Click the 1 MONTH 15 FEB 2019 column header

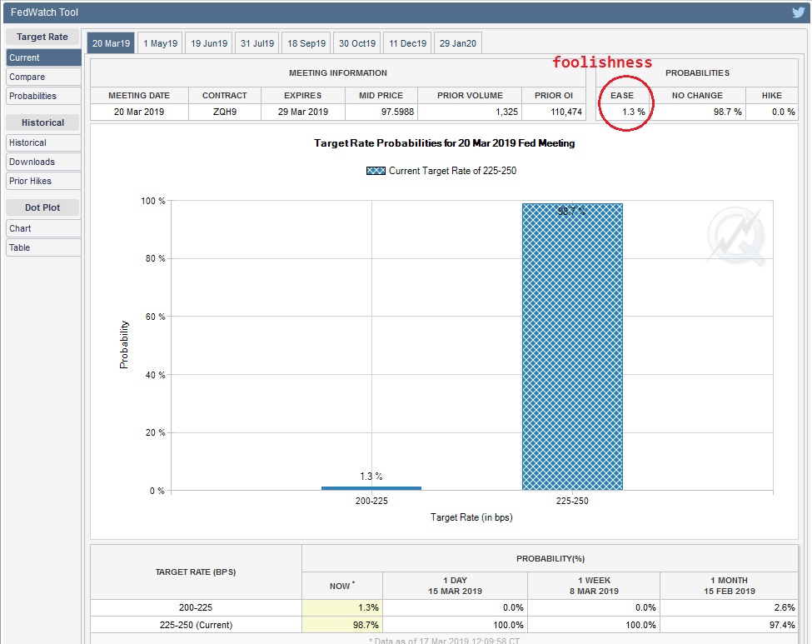[730, 586]
